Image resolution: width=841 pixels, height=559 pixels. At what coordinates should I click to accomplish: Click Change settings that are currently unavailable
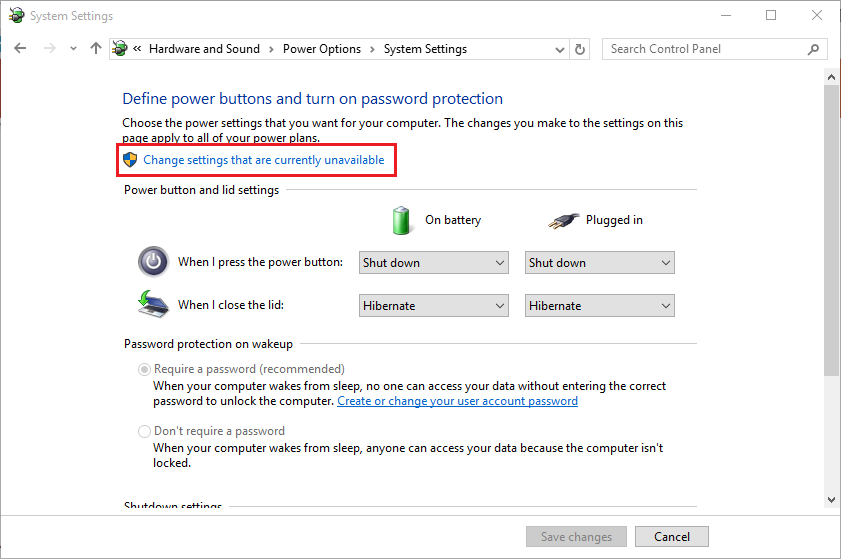[264, 160]
